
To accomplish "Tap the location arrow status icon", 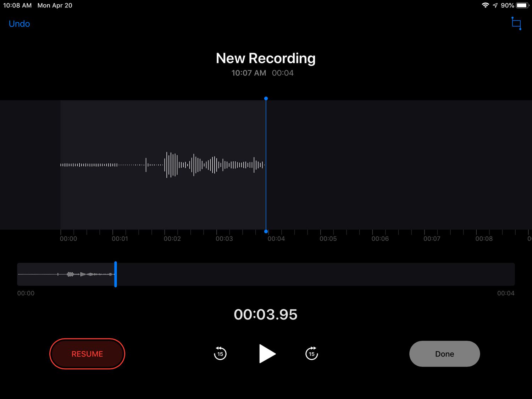I will coord(495,5).
